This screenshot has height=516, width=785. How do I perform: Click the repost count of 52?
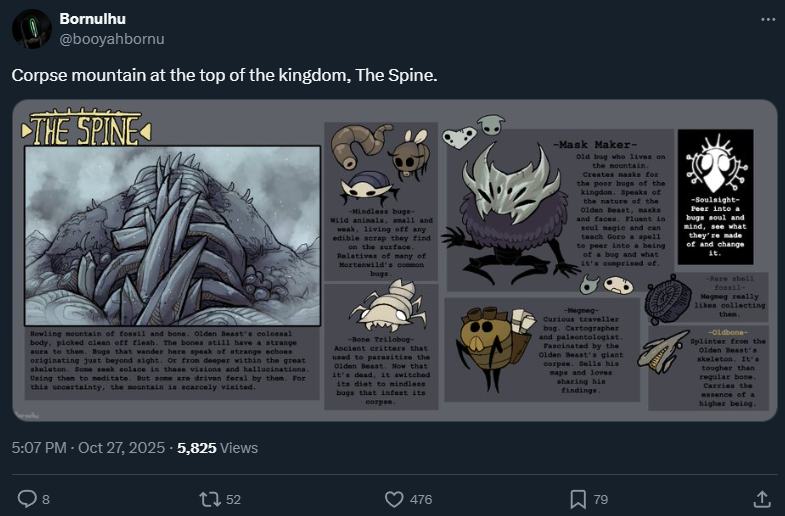pyautogui.click(x=233, y=498)
